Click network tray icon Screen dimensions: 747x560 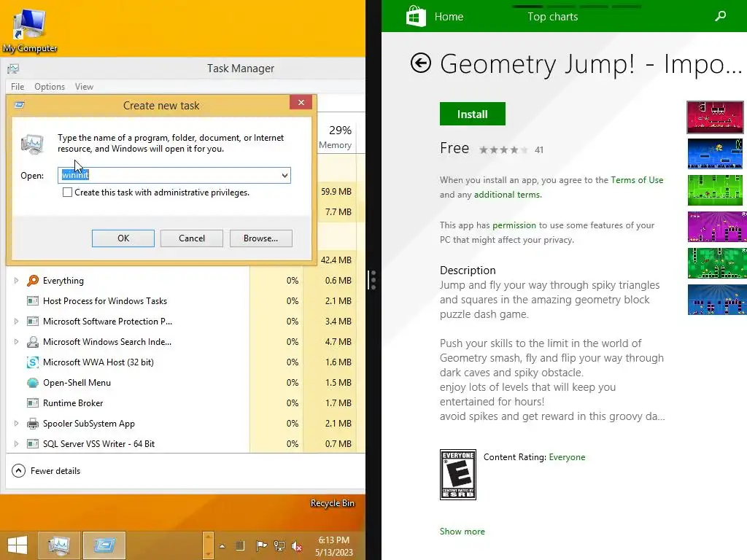click(279, 545)
